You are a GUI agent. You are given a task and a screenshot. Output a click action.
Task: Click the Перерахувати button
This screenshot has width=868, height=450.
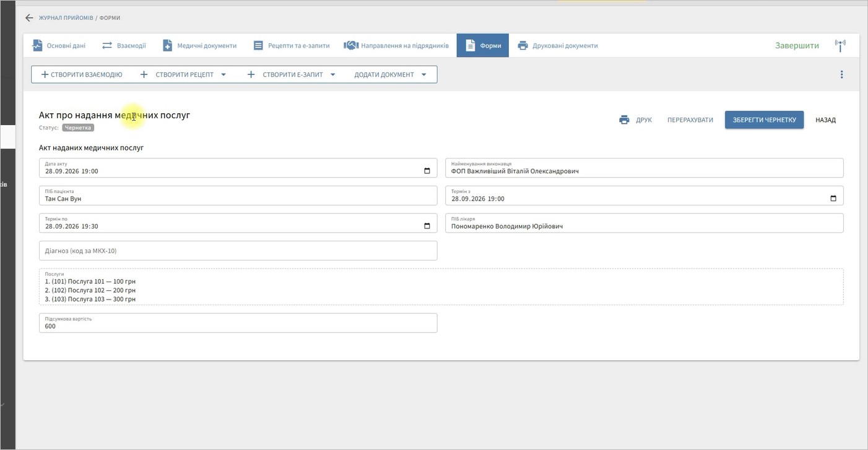(690, 119)
